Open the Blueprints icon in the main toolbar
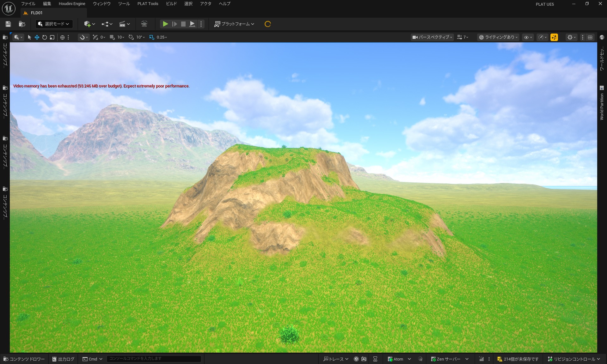The height and width of the screenshot is (364, 607). click(x=105, y=24)
